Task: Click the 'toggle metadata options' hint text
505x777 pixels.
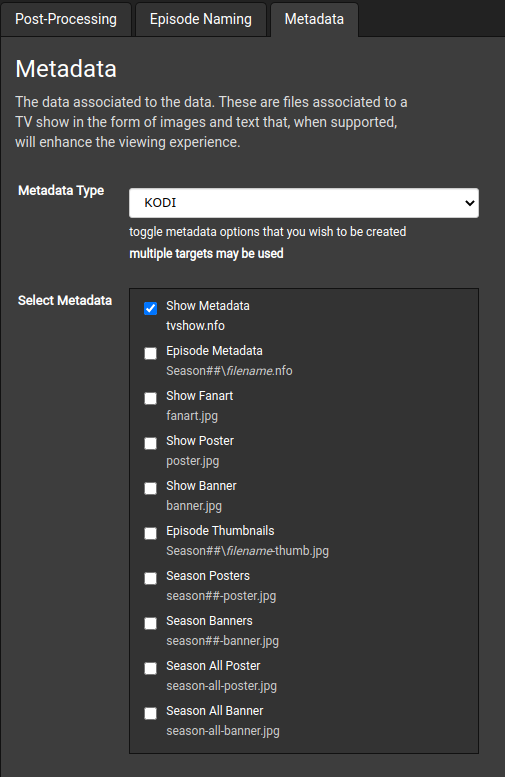Action: (x=268, y=232)
